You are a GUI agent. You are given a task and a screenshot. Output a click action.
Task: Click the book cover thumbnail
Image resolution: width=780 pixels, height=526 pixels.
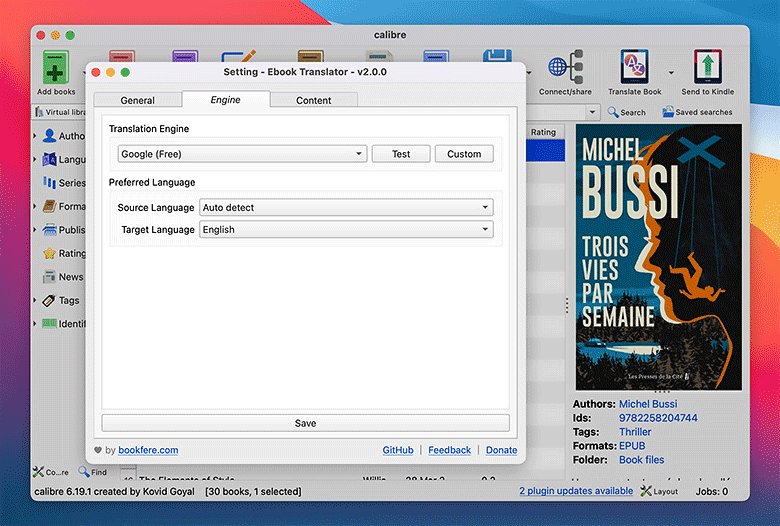[x=659, y=257]
